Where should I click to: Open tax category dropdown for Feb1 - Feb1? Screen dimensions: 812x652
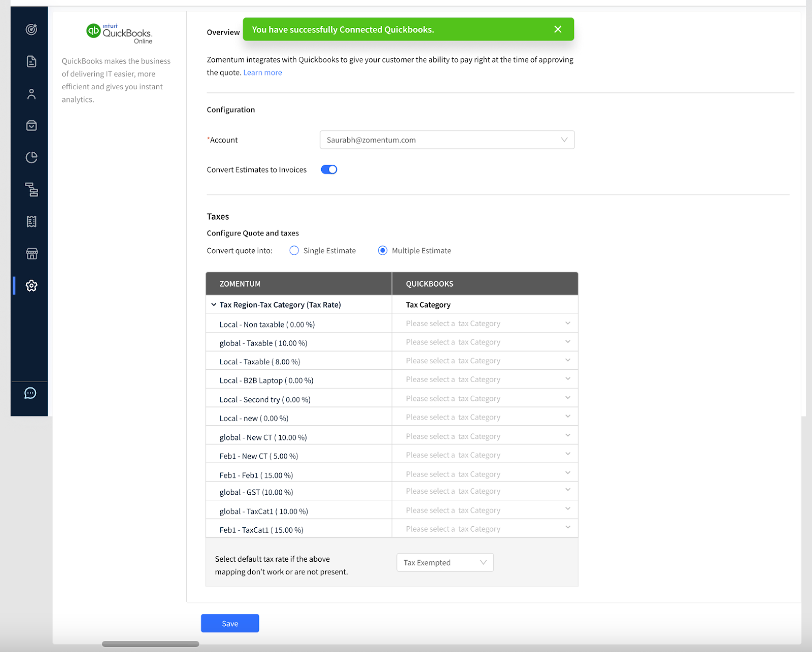[485, 473]
